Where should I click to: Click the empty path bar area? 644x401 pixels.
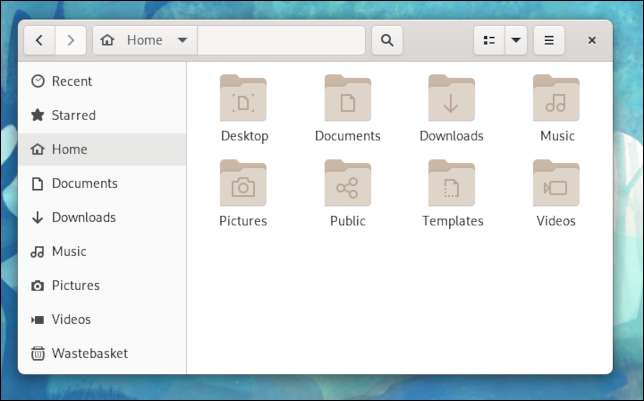click(281, 40)
